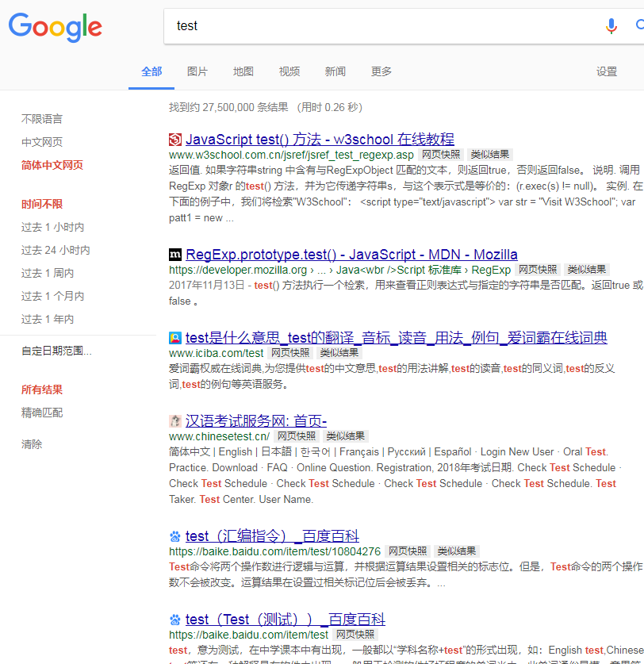
Task: Open the 爱词霸在线词典 test result
Action: coord(397,338)
